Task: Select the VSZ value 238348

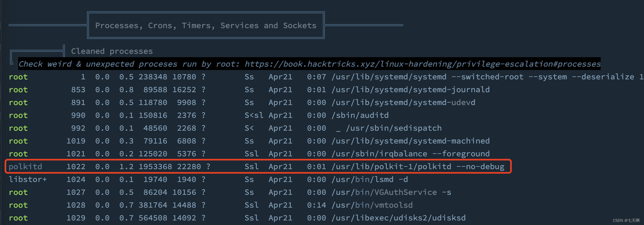Action: 153,77
